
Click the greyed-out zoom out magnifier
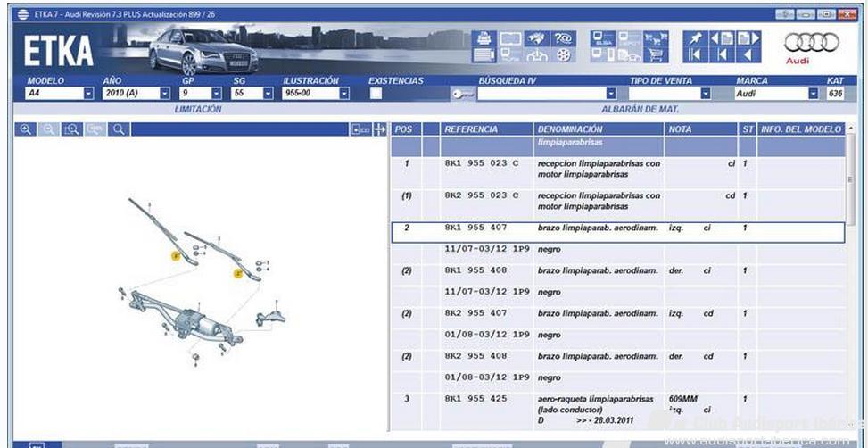click(49, 129)
